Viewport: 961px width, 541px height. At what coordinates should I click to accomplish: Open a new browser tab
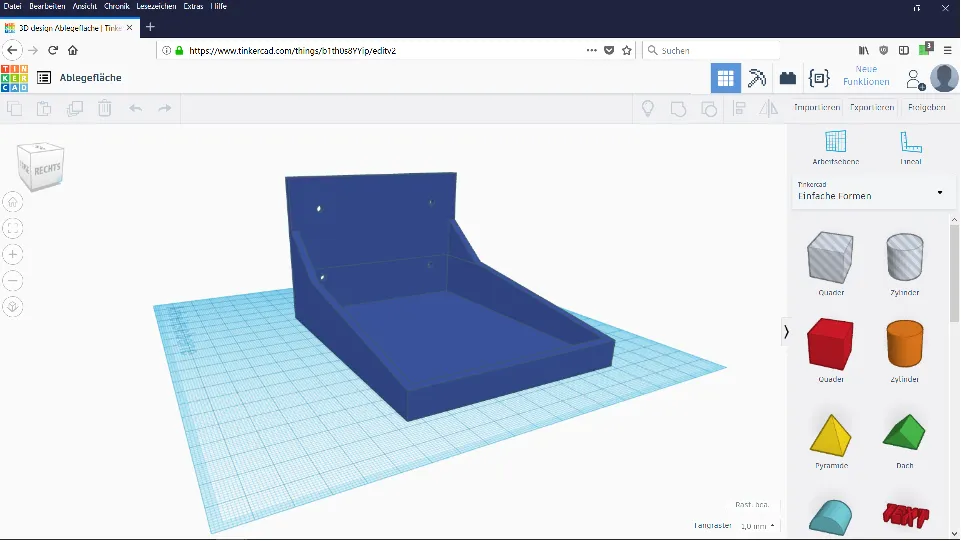(x=150, y=27)
